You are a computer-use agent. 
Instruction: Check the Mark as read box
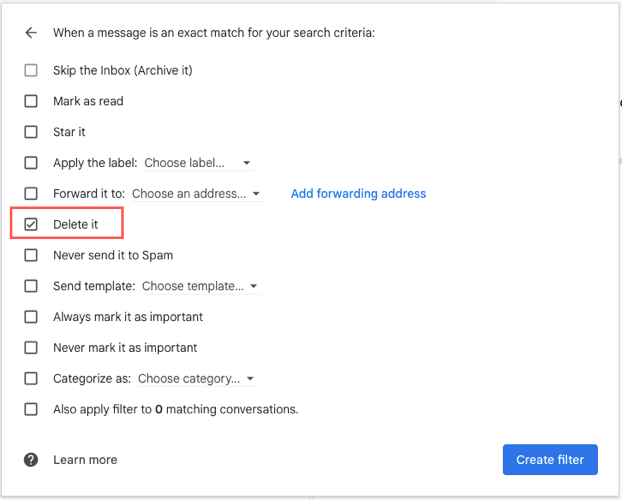pyautogui.click(x=31, y=101)
